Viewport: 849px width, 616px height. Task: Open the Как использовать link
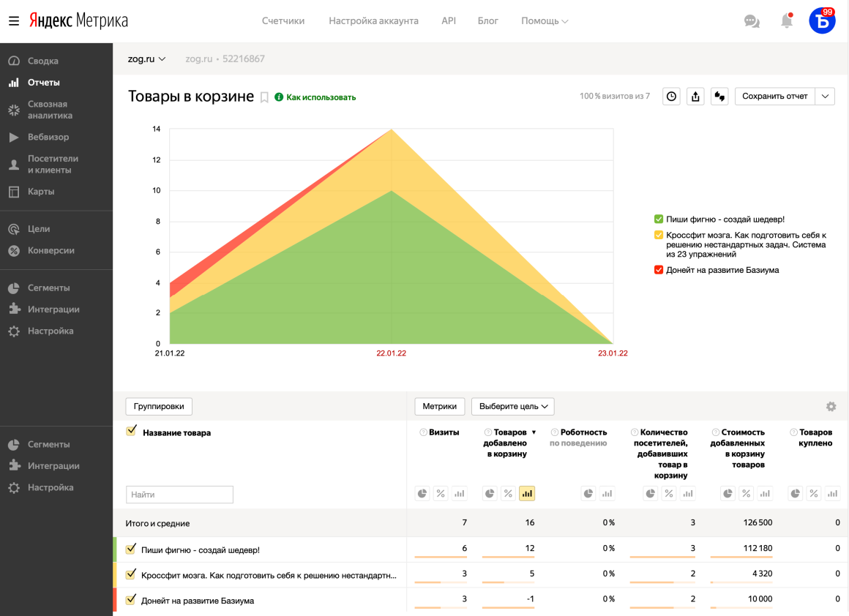click(x=321, y=97)
